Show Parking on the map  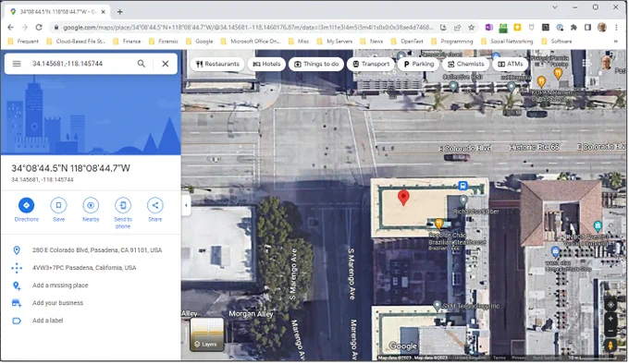418,64
